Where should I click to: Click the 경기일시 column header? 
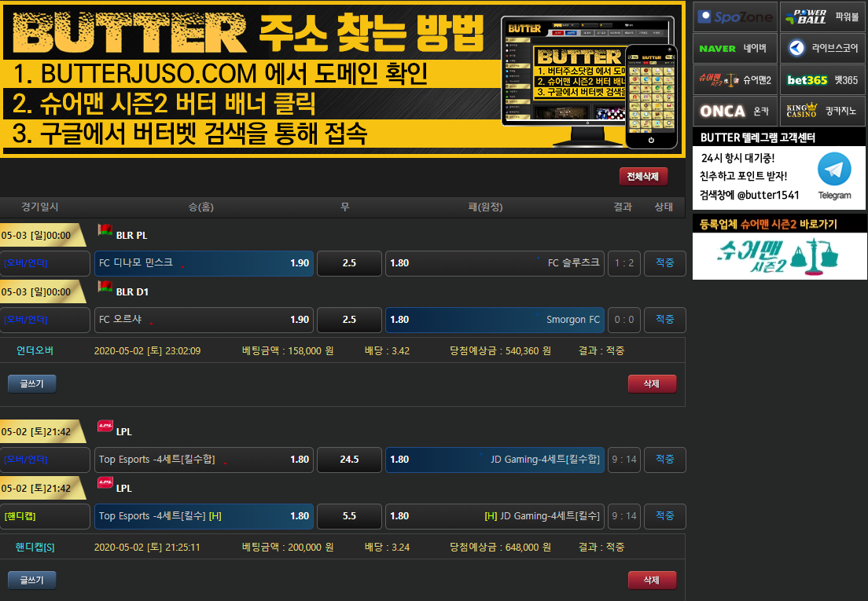(40, 207)
